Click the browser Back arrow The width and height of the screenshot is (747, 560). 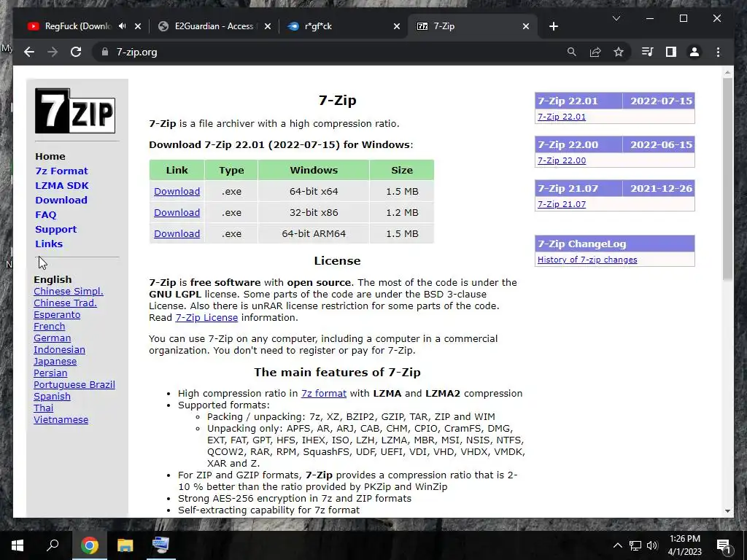[x=29, y=52]
